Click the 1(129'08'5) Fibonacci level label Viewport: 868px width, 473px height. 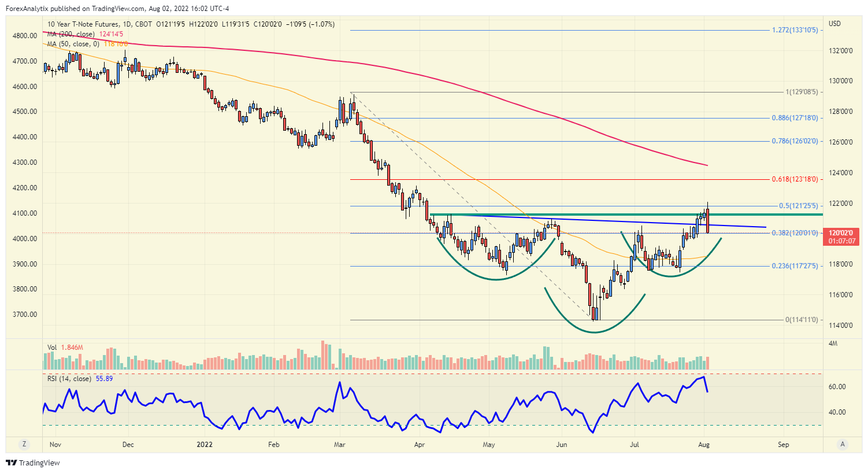[802, 92]
